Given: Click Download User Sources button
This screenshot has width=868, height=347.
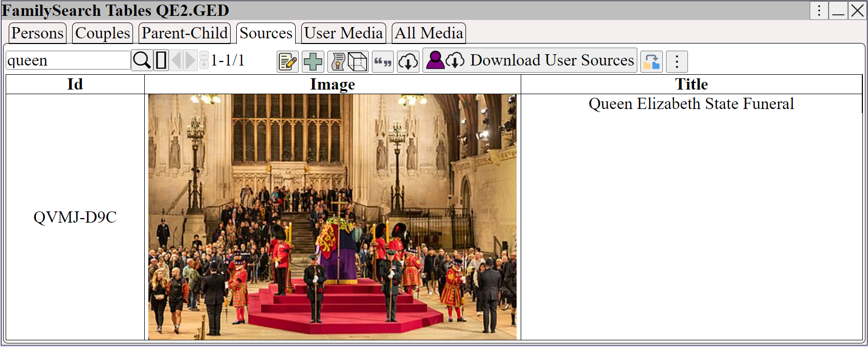Looking at the screenshot, I should 530,60.
